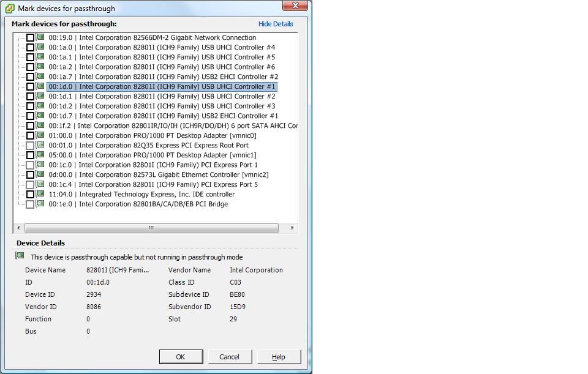Click Class ID value C03
The image size is (588, 374).
[235, 282]
